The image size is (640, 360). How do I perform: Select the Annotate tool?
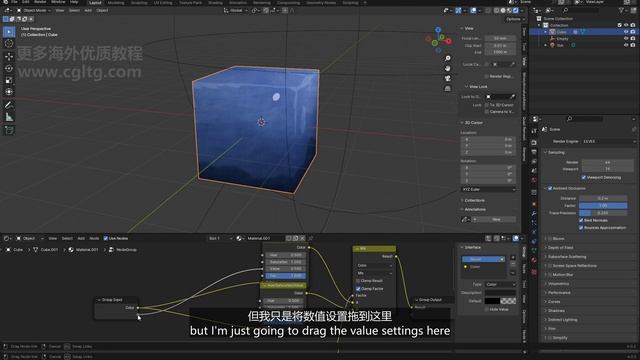tap(9, 105)
